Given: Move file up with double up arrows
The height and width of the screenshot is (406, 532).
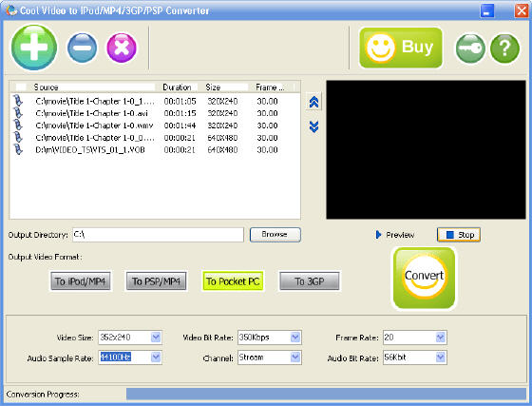Looking at the screenshot, I should click(313, 102).
